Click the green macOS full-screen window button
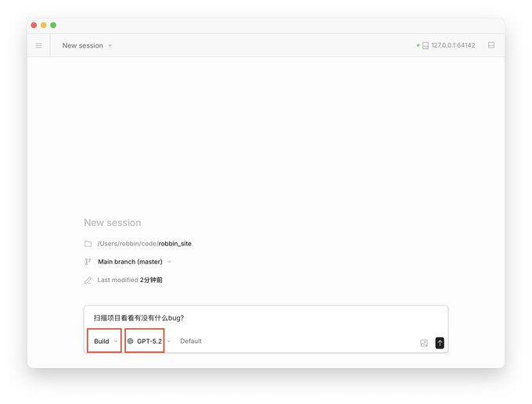 click(x=53, y=25)
